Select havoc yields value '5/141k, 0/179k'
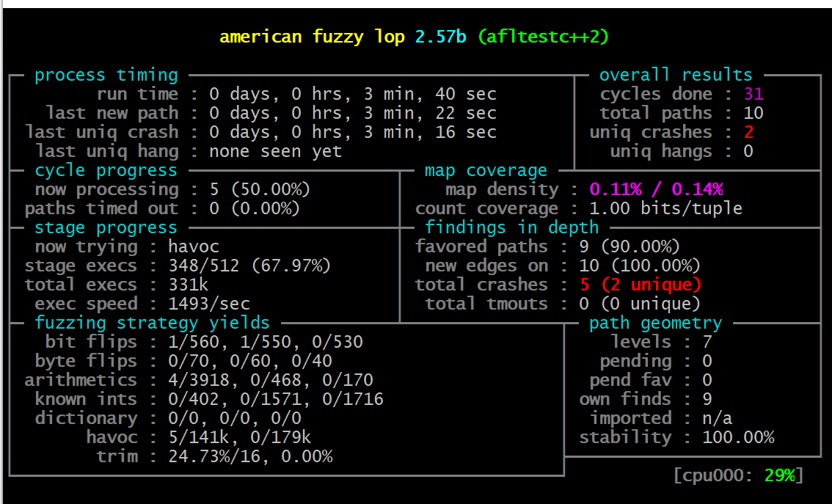 (x=240, y=438)
